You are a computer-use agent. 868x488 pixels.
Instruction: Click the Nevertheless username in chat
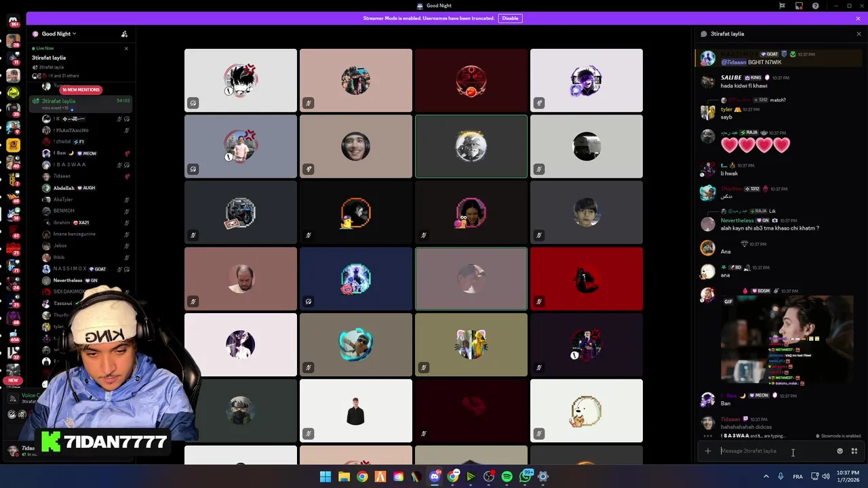pos(737,220)
